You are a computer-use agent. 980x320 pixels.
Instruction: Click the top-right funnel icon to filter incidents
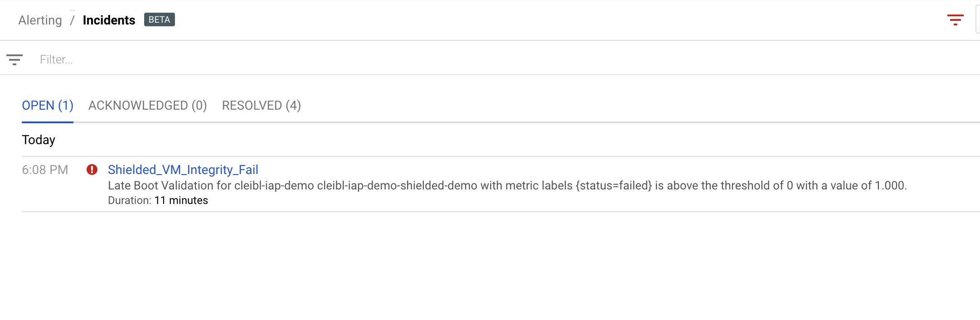(956, 19)
